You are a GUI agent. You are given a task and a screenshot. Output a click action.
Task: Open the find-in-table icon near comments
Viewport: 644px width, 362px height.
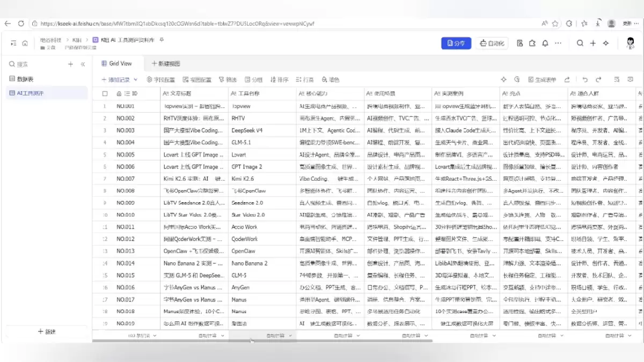point(617,79)
